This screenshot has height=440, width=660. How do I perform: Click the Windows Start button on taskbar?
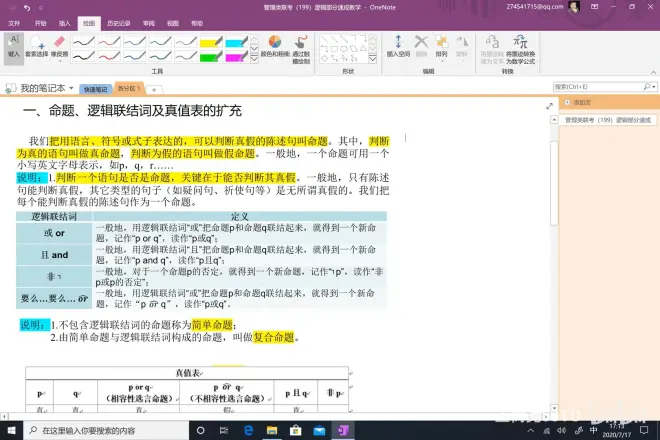tap(9, 430)
